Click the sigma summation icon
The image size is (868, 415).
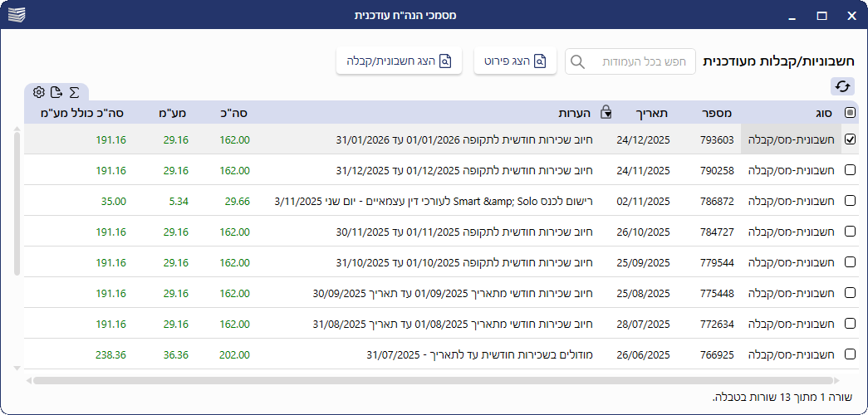point(74,92)
